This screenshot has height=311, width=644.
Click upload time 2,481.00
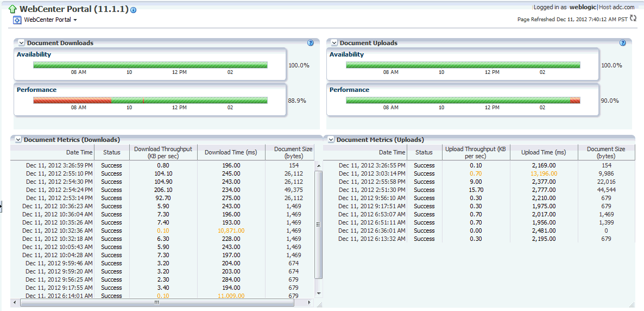544,231
